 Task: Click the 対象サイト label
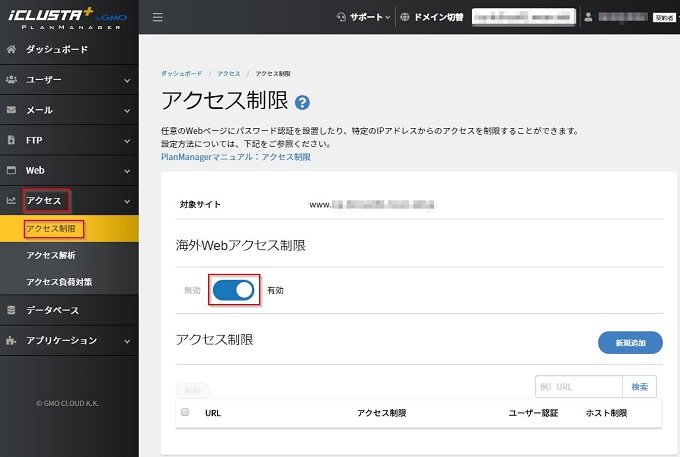(x=200, y=205)
